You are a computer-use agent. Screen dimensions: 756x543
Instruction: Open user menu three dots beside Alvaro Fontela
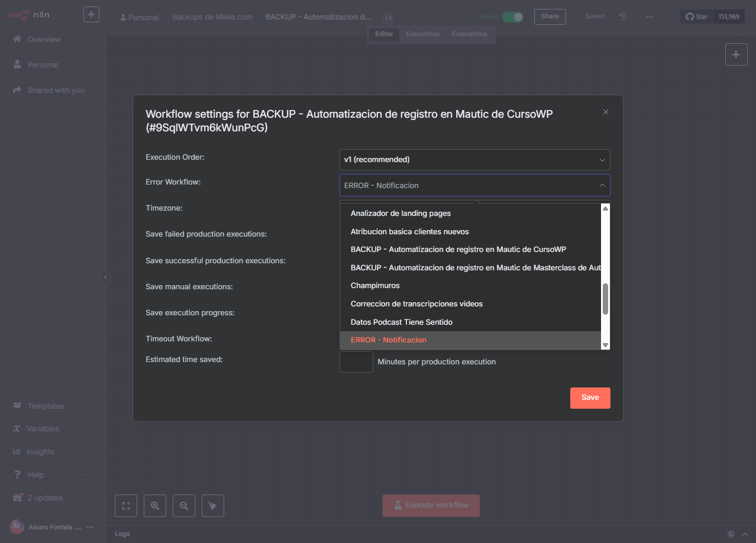[90, 527]
